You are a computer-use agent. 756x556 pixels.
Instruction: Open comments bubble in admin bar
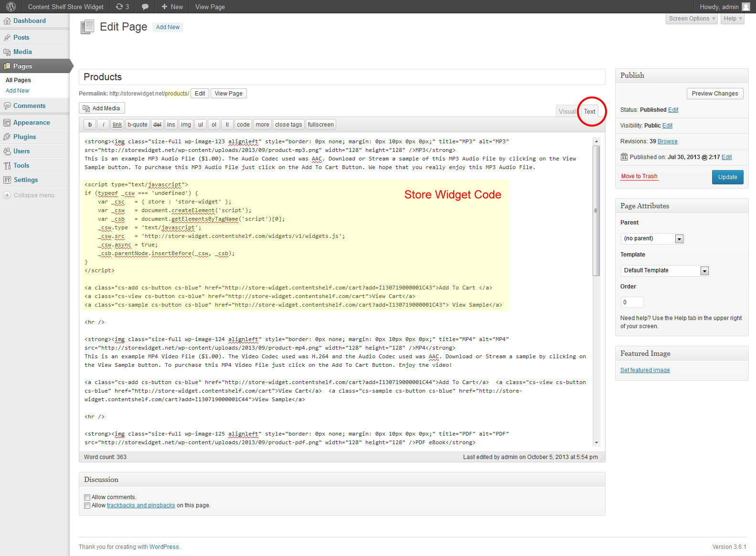[145, 7]
